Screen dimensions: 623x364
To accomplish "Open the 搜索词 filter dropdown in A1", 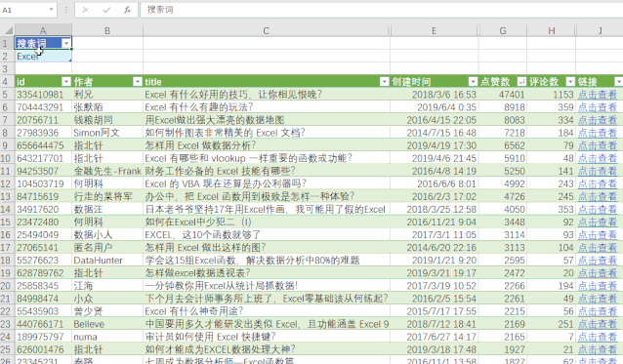I will click(x=66, y=43).
